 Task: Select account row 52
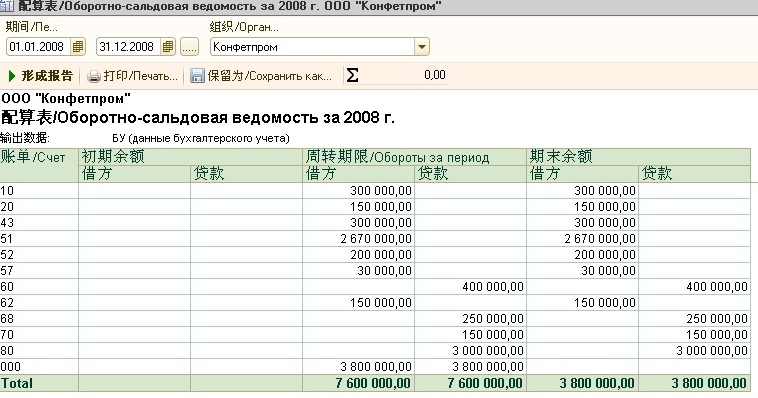coord(375,254)
